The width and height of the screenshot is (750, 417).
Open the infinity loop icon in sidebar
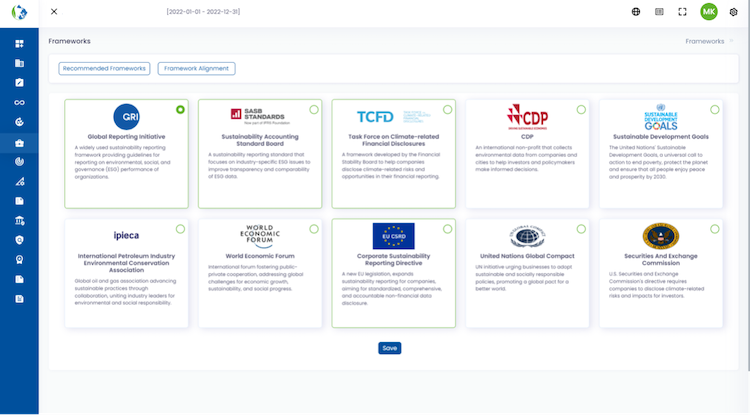(19, 102)
